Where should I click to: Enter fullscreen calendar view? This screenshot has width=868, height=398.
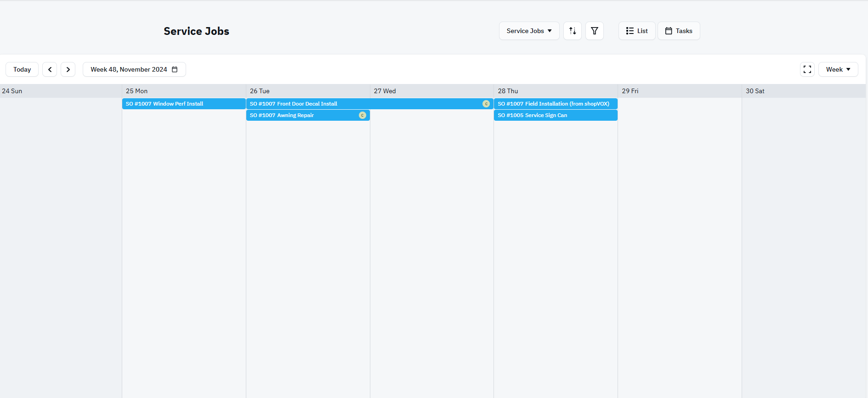807,69
